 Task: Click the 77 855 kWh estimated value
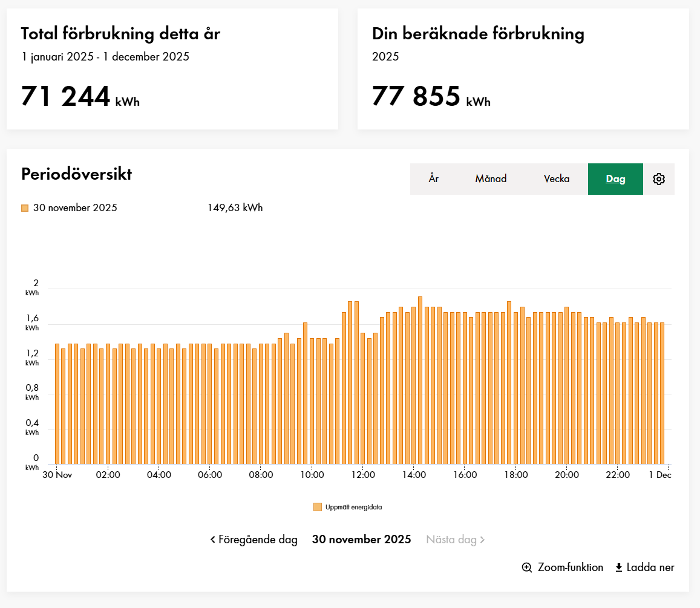[431, 97]
